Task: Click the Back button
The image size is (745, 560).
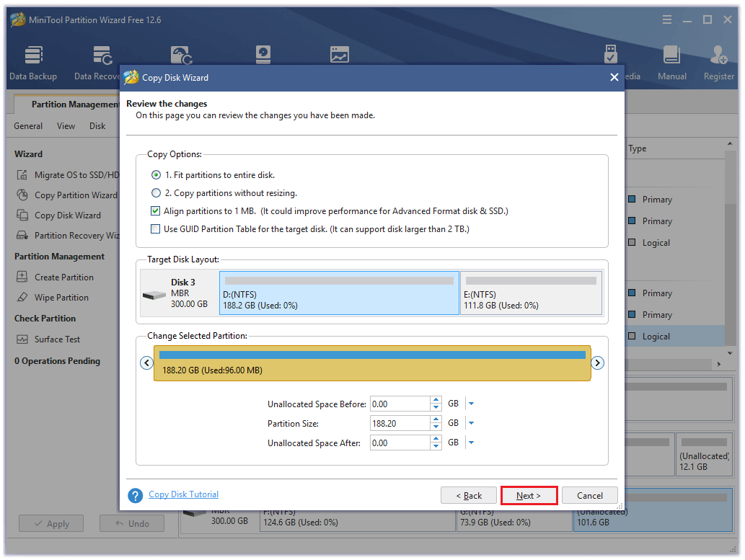Action: (x=469, y=495)
